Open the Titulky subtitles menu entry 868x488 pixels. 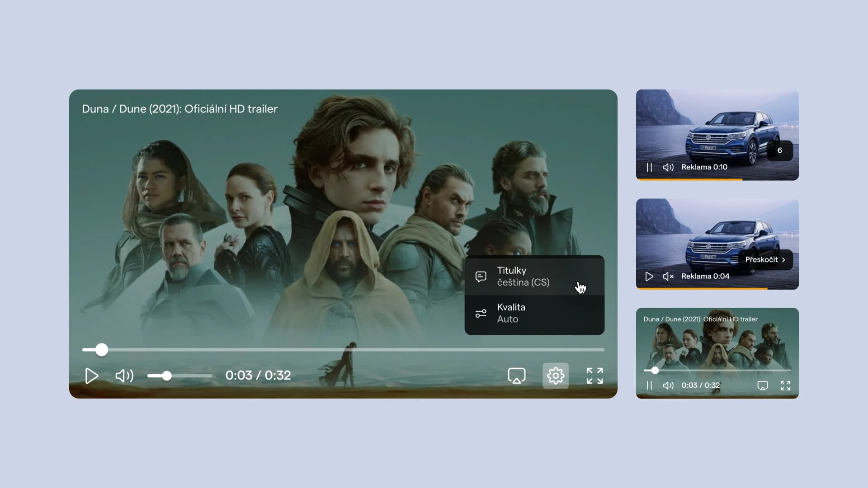pos(534,276)
